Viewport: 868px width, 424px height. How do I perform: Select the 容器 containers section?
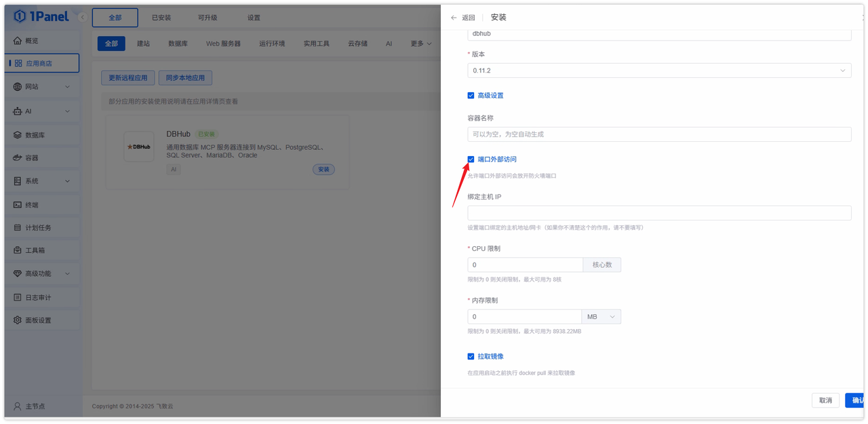[x=31, y=157]
